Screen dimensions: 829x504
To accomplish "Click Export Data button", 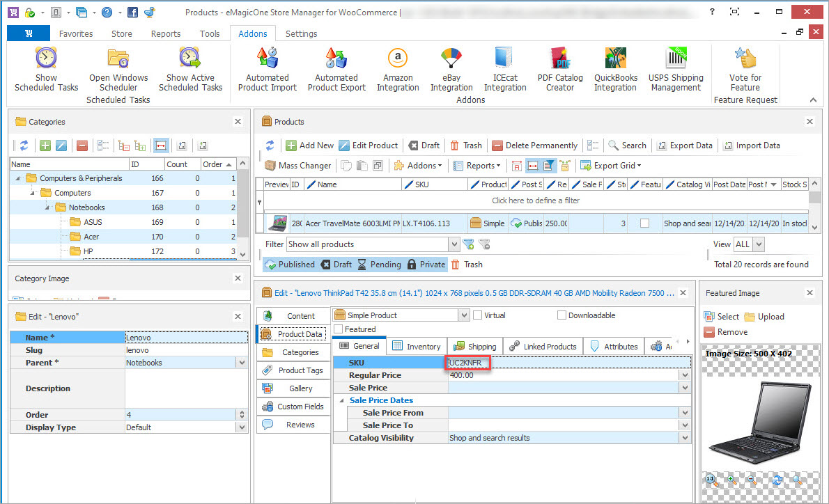I will pos(685,145).
